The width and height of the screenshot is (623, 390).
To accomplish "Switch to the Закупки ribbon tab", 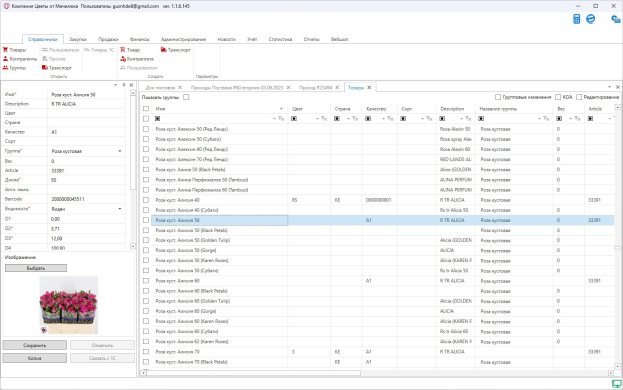I will click(77, 39).
